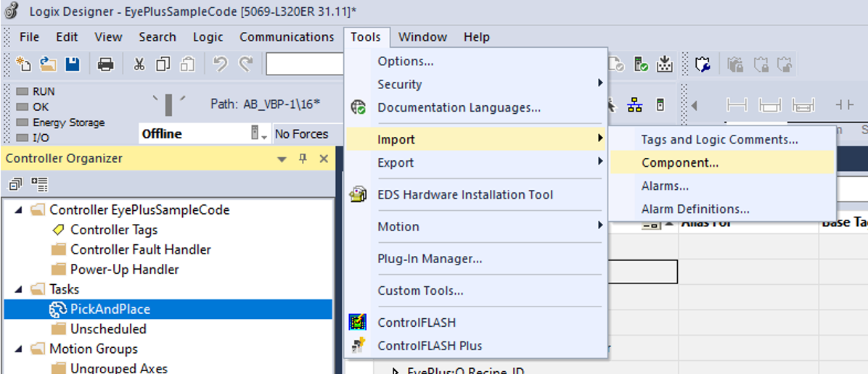Click the Save project toolbar icon
Viewport: 868px width, 374px height.
click(x=73, y=65)
